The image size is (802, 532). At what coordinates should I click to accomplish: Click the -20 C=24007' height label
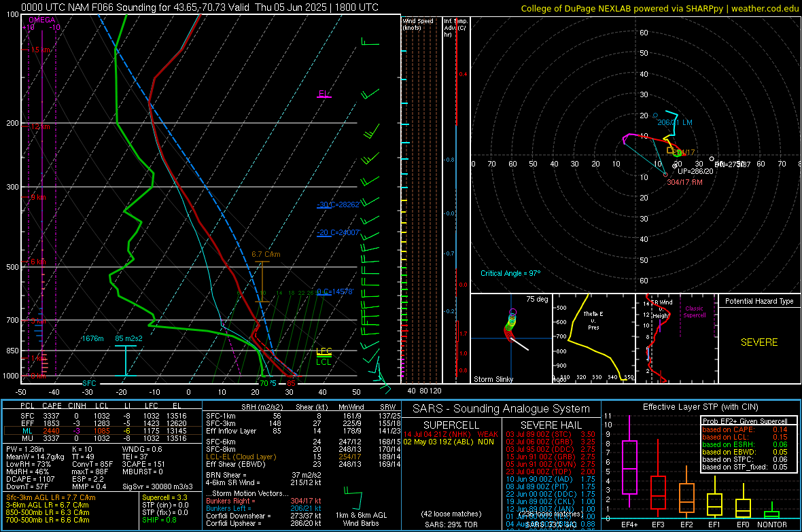338,233
